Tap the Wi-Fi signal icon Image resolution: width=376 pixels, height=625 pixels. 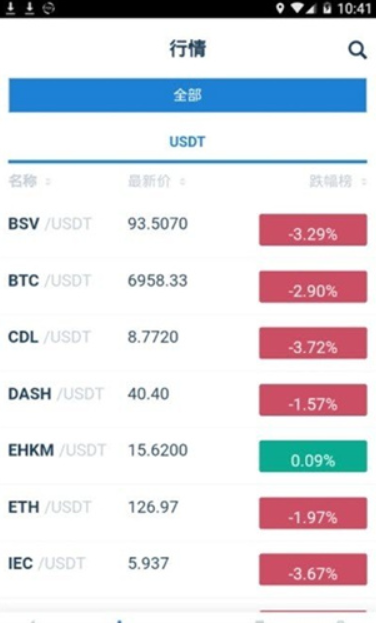[x=297, y=8]
